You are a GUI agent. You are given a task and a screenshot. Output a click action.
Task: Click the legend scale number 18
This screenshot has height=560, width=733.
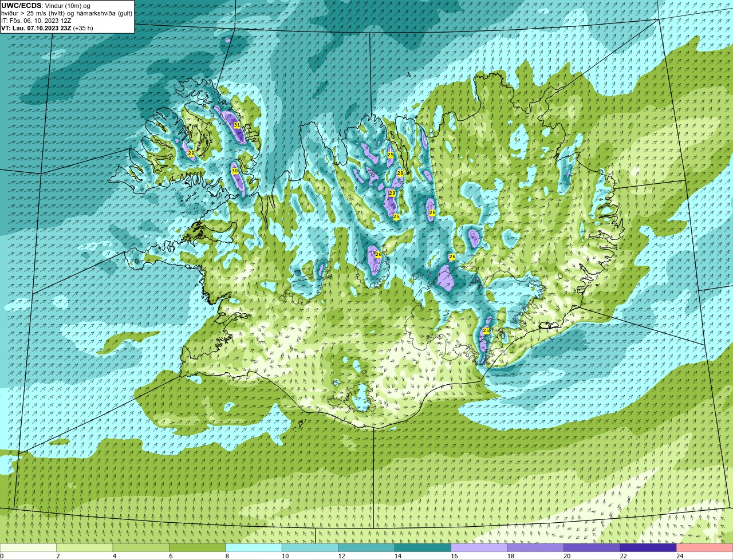tap(511, 556)
